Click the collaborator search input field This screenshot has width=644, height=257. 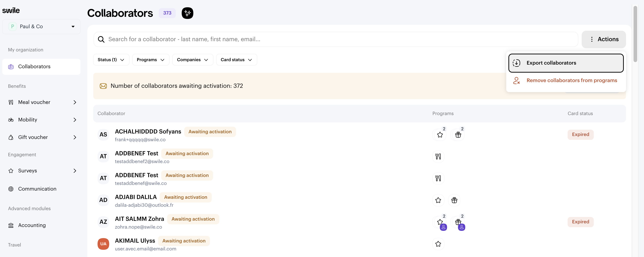click(x=336, y=39)
